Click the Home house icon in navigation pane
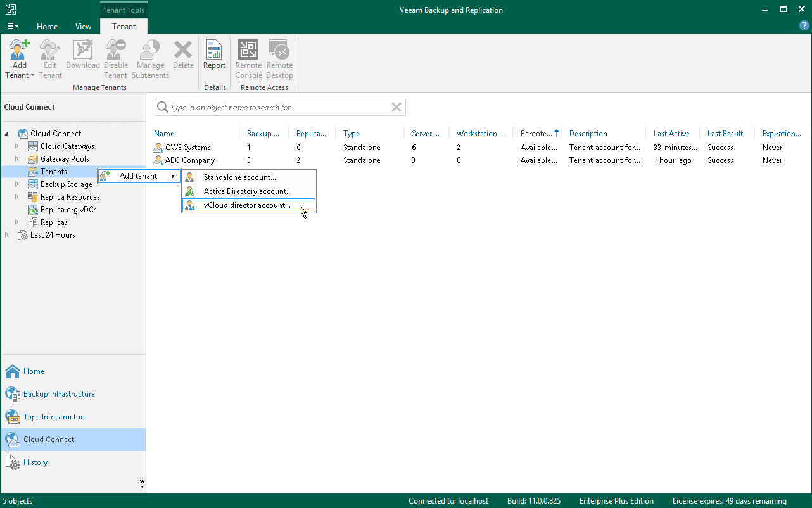Image resolution: width=812 pixels, height=508 pixels. (x=13, y=371)
